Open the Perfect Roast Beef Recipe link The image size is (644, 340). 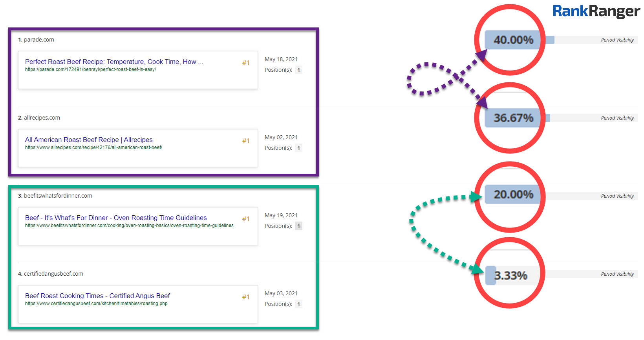(114, 62)
